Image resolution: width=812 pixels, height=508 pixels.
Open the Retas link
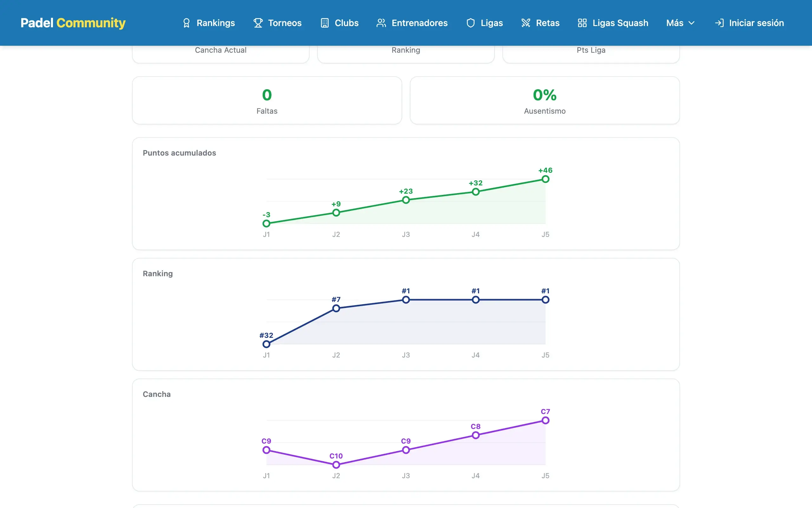pyautogui.click(x=540, y=23)
